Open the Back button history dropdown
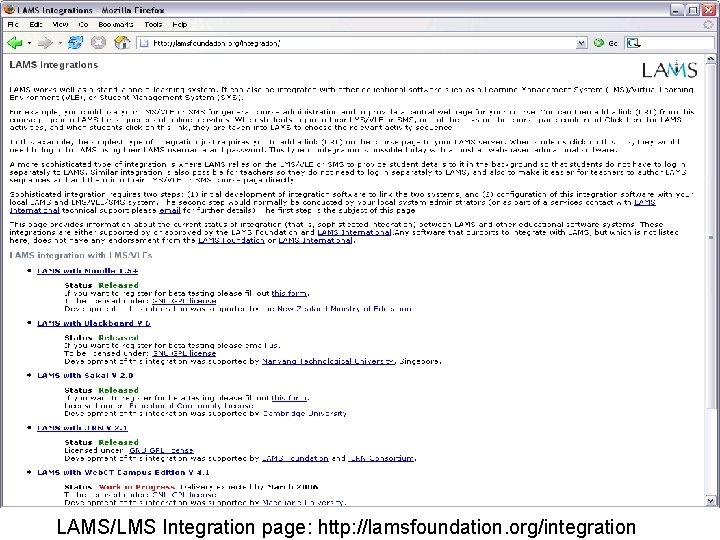 coord(29,43)
